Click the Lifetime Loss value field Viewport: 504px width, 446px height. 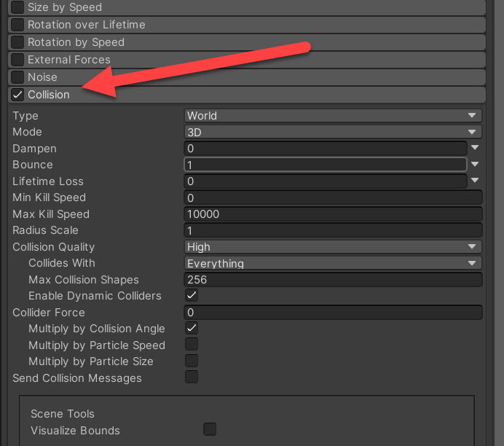tap(326, 181)
